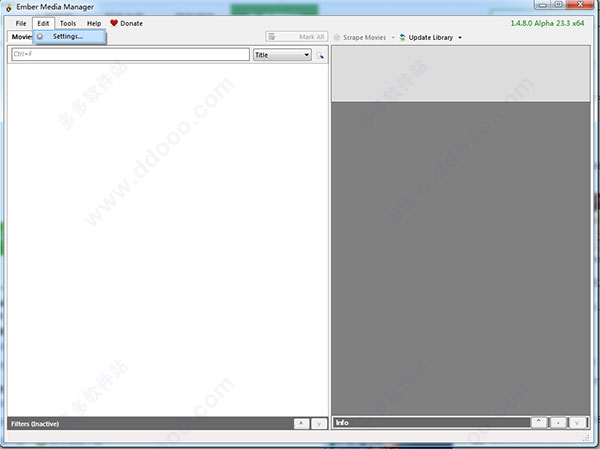The width and height of the screenshot is (600, 449).
Task: Expand the Scrape Movies dropdown arrow
Action: [393, 38]
